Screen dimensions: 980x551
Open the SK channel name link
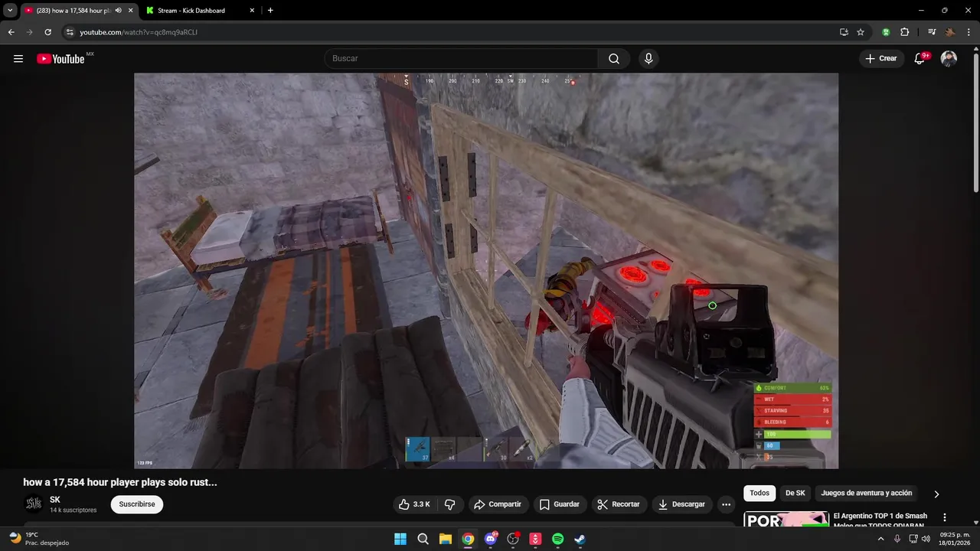click(x=55, y=500)
